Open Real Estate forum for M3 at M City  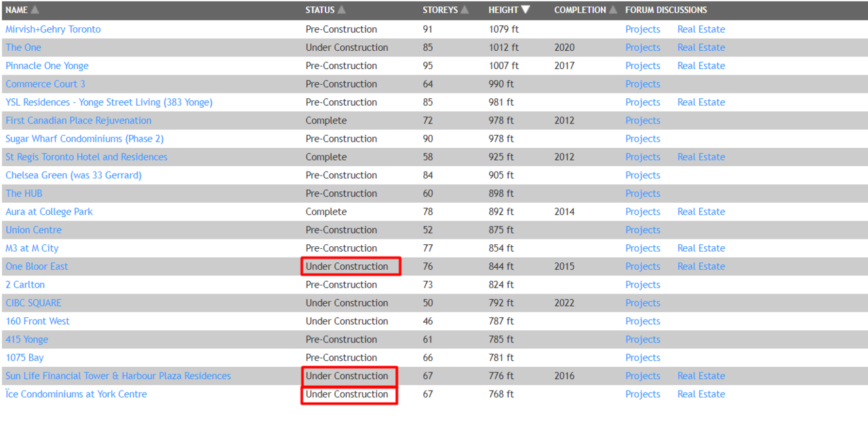click(701, 248)
